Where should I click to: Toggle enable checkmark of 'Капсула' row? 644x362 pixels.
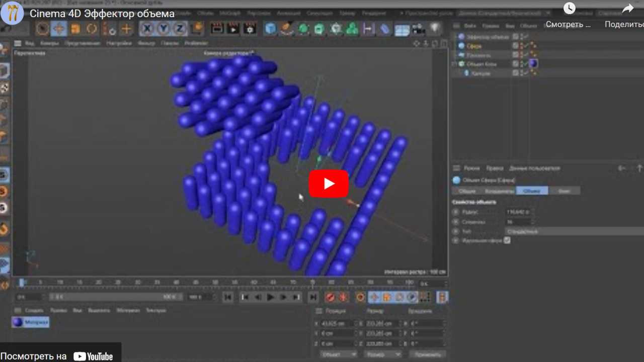click(526, 73)
